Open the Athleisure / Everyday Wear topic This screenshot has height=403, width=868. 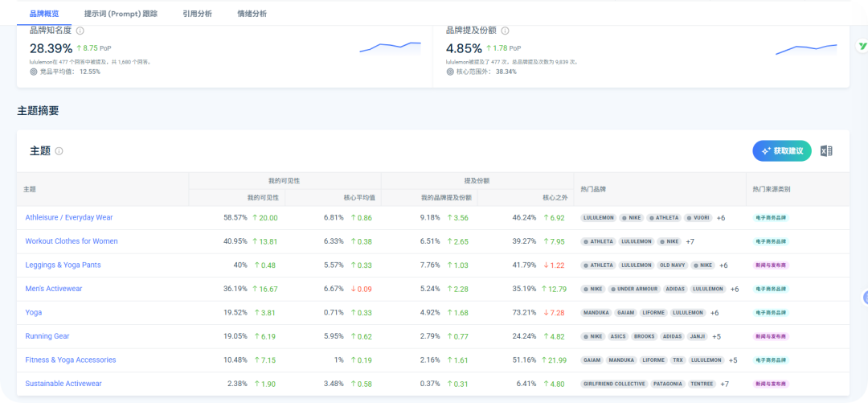point(68,217)
